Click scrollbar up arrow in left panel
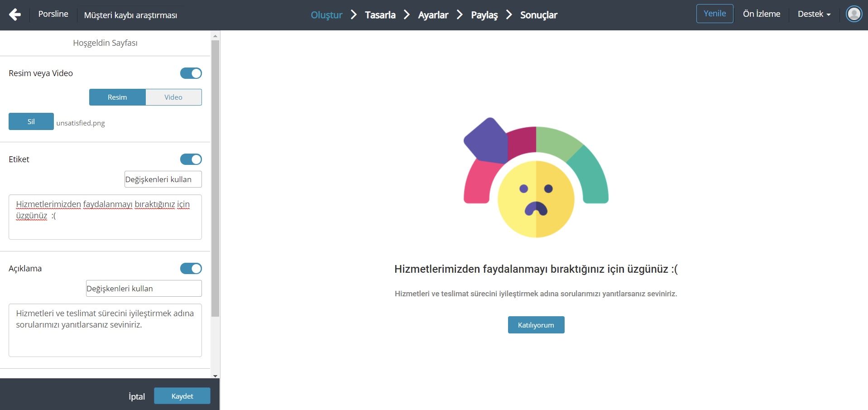This screenshot has height=410, width=868. pos(215,36)
